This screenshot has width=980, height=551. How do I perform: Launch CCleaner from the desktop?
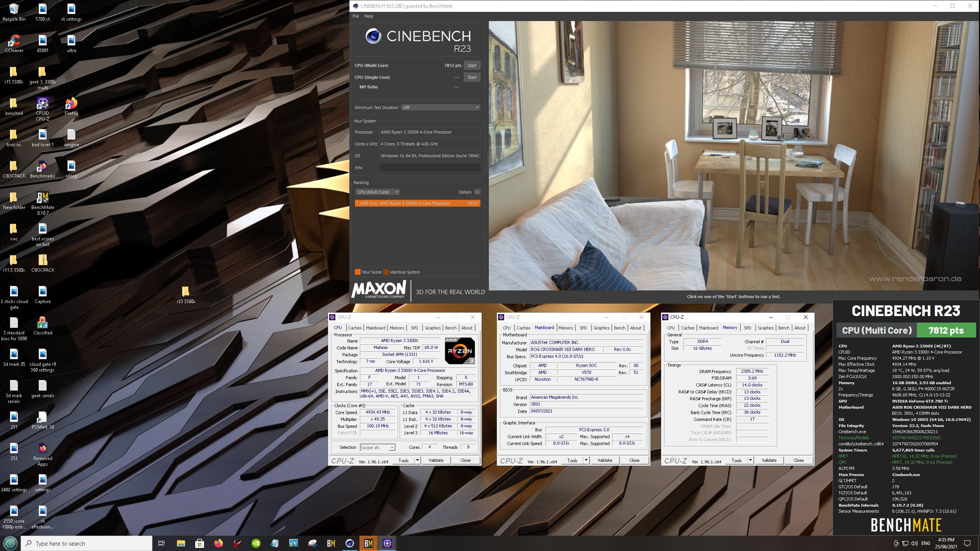pos(14,44)
